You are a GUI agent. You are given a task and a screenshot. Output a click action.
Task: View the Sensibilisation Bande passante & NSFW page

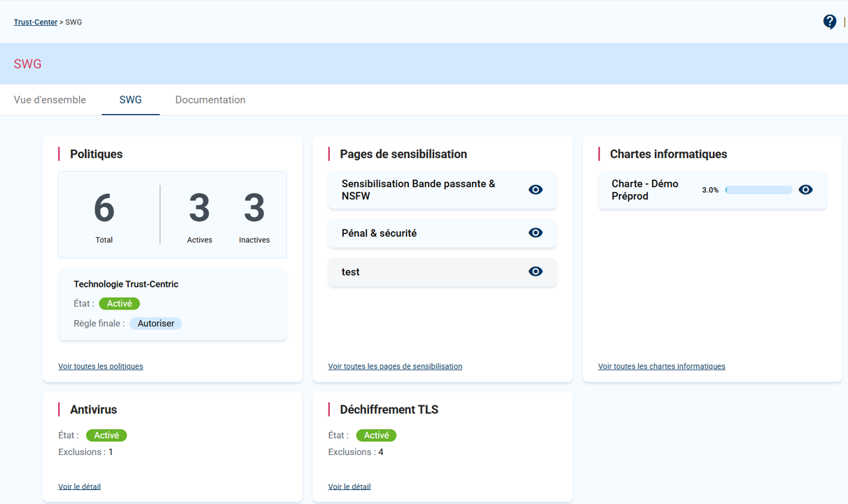[x=535, y=190]
